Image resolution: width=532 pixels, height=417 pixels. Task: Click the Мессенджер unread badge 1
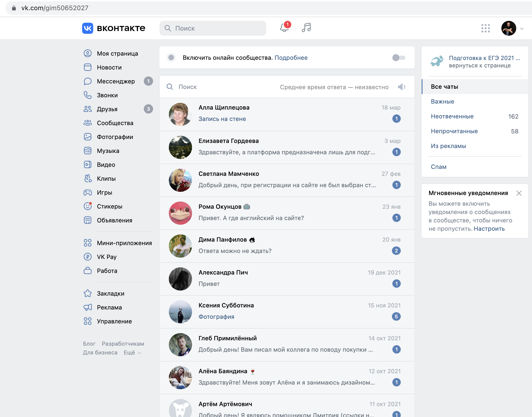point(148,81)
